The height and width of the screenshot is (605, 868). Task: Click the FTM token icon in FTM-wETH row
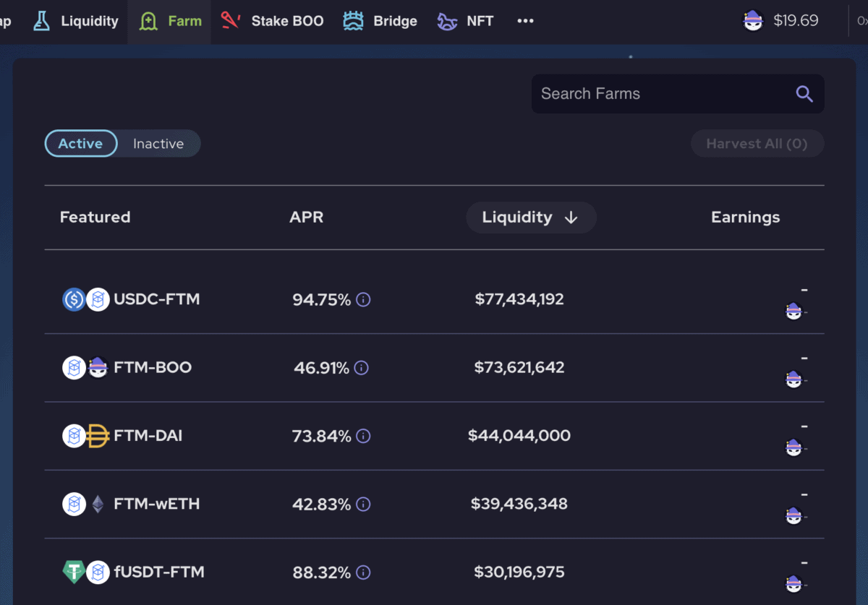click(74, 504)
